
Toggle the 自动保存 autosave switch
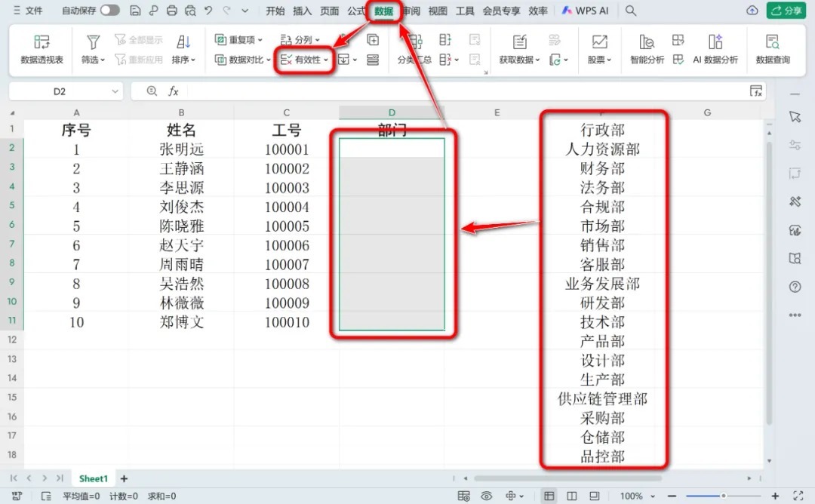tap(110, 11)
